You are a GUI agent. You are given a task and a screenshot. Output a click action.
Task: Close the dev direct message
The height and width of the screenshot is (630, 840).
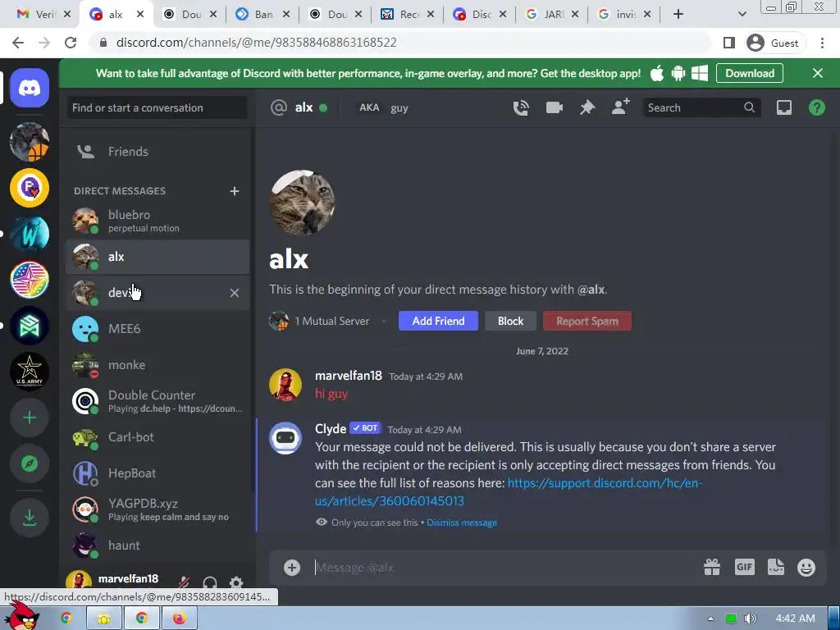pyautogui.click(x=234, y=293)
